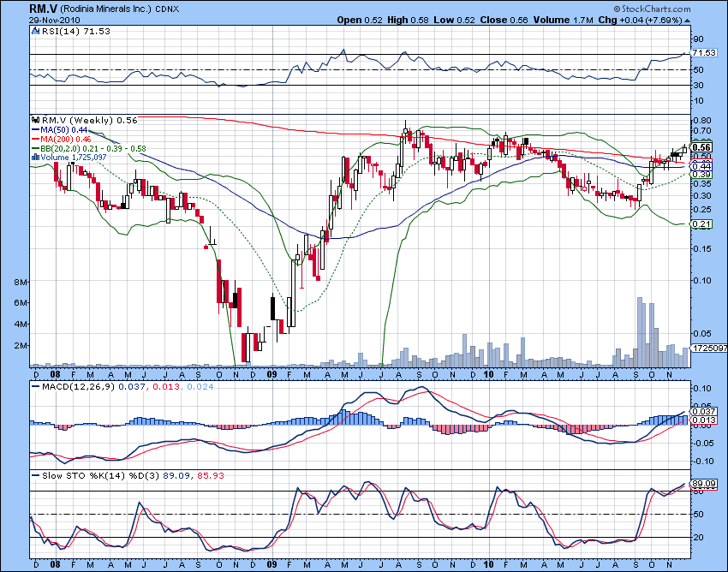Click the 2M volume axis label
Viewport: 728px width, 572px height.
point(21,345)
